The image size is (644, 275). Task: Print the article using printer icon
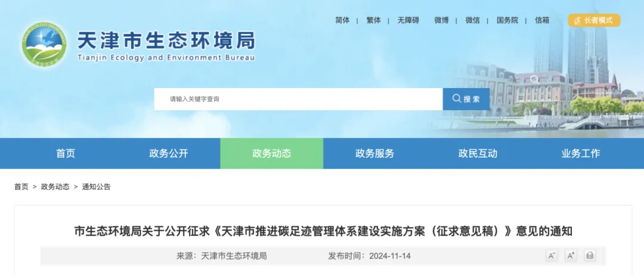click(x=590, y=256)
